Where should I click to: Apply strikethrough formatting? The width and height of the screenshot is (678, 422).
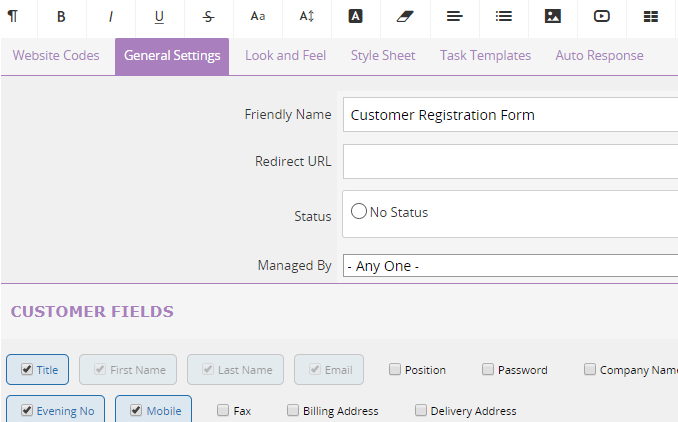coord(208,16)
